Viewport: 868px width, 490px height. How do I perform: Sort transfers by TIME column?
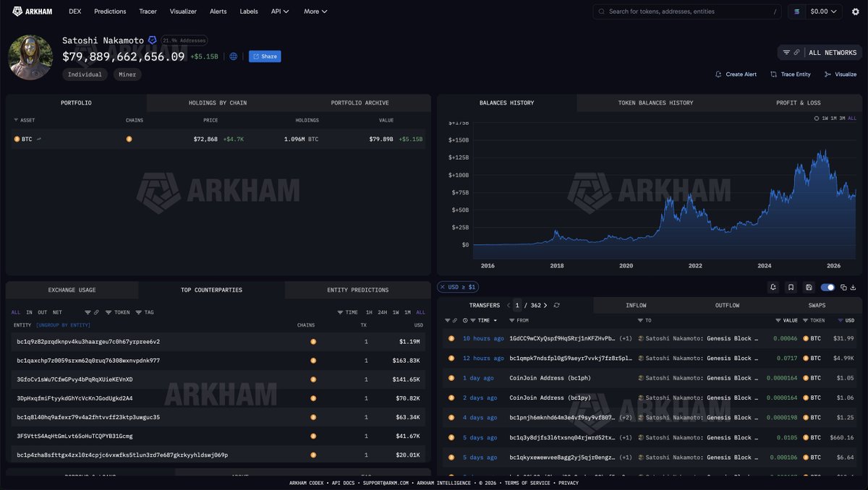[483, 320]
